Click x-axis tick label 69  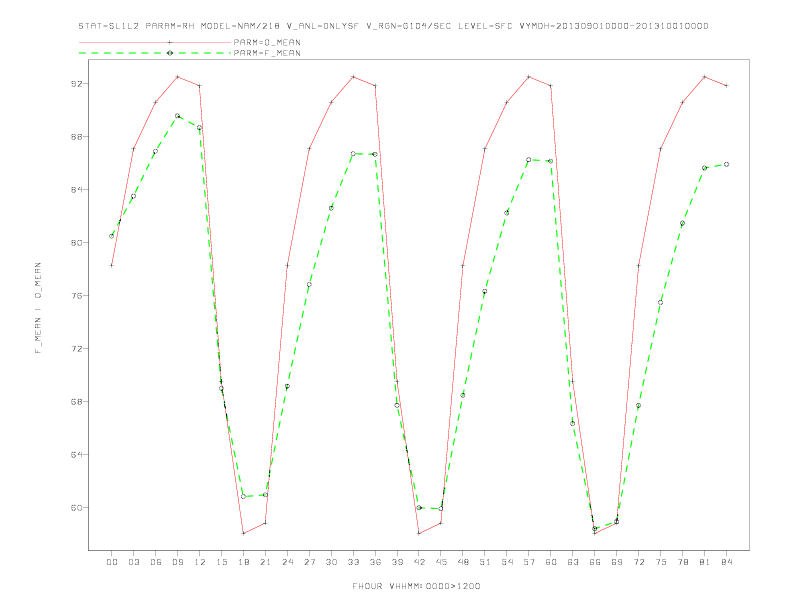pos(617,562)
